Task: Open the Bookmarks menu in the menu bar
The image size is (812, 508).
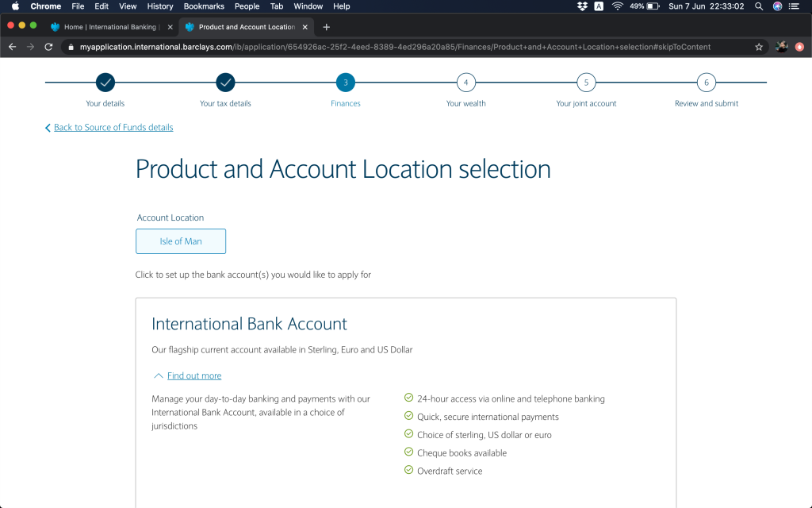Action: (x=204, y=6)
